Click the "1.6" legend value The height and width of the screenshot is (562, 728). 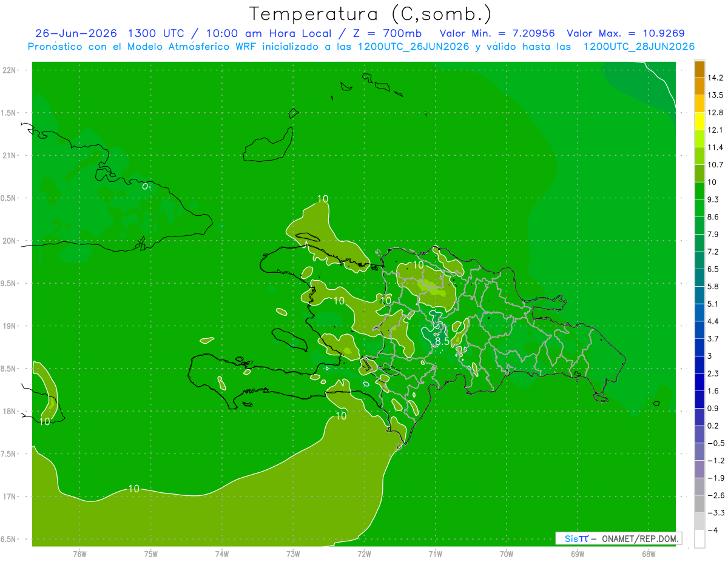713,391
